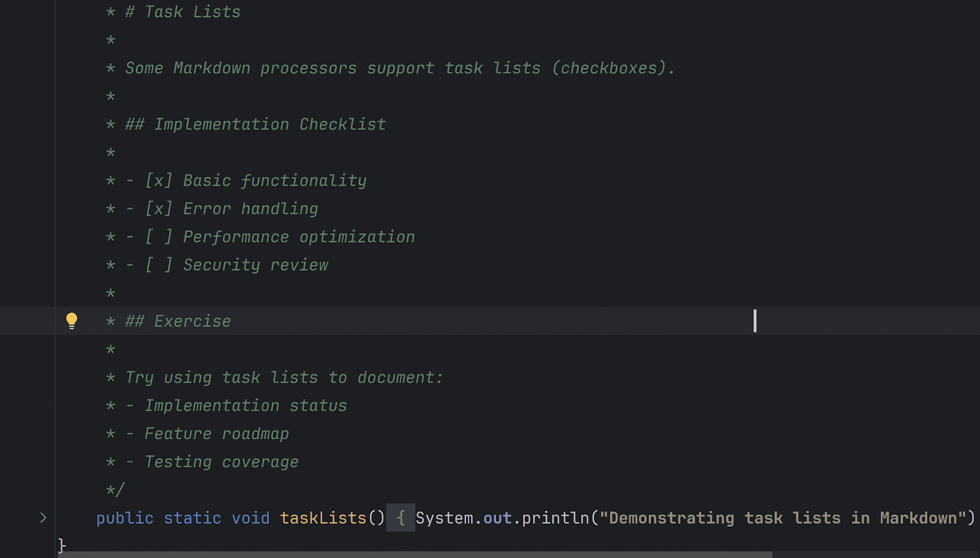Click the yellow lightbulb quick-fix icon
Image resolution: width=980 pixels, height=558 pixels.
pyautogui.click(x=72, y=321)
